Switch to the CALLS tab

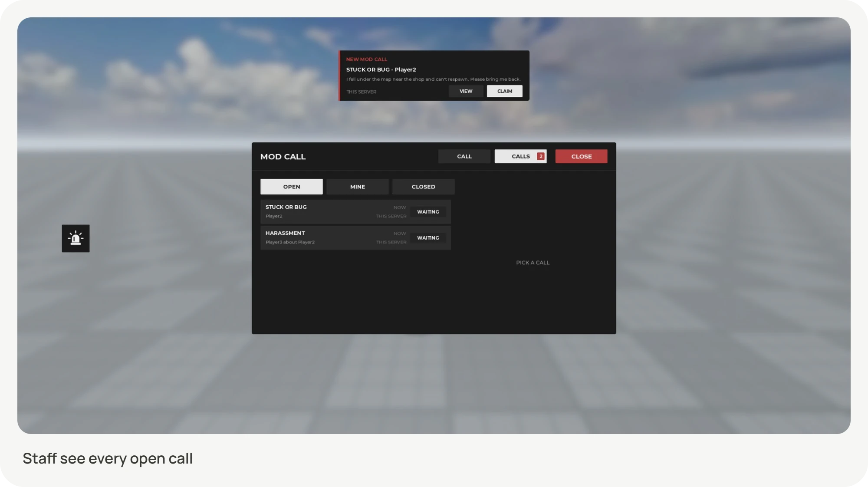pos(520,156)
